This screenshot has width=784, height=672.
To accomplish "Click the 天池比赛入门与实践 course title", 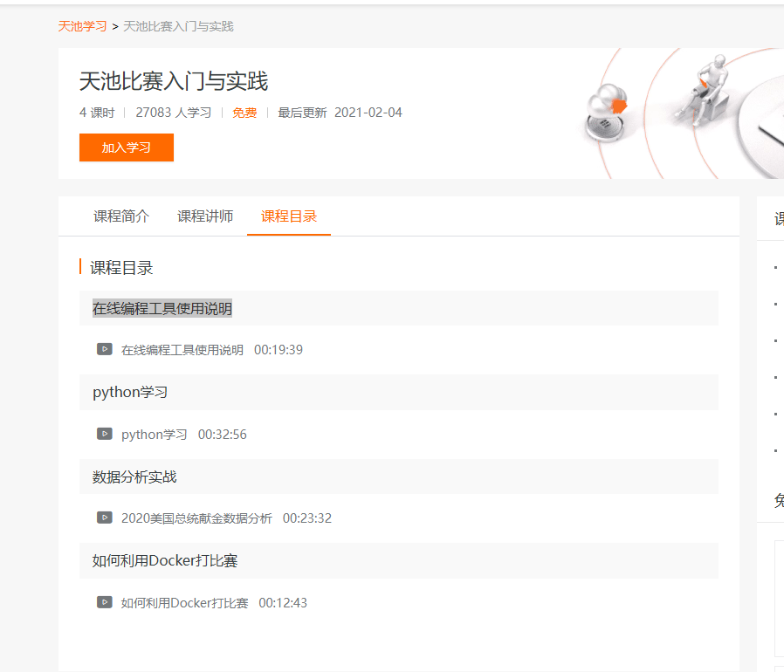I will [x=174, y=82].
